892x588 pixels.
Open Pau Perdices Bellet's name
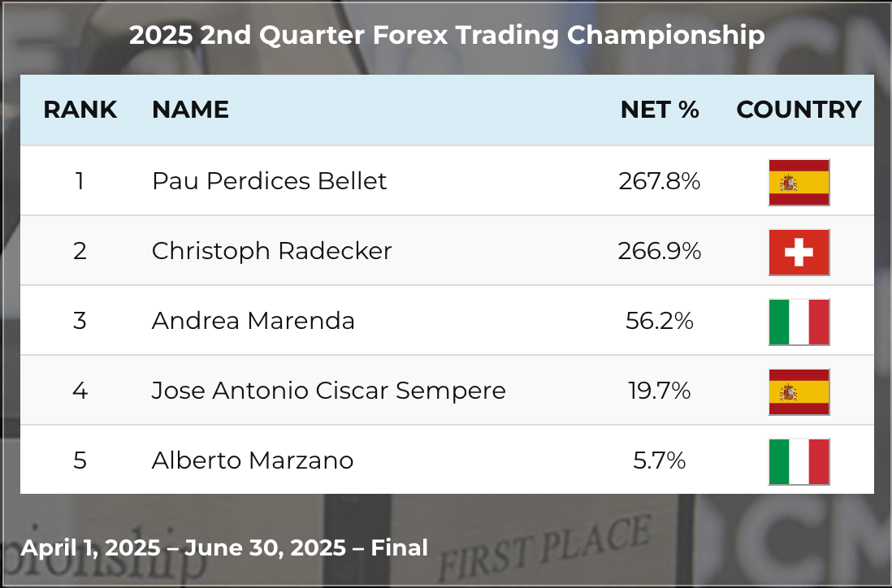[269, 180]
